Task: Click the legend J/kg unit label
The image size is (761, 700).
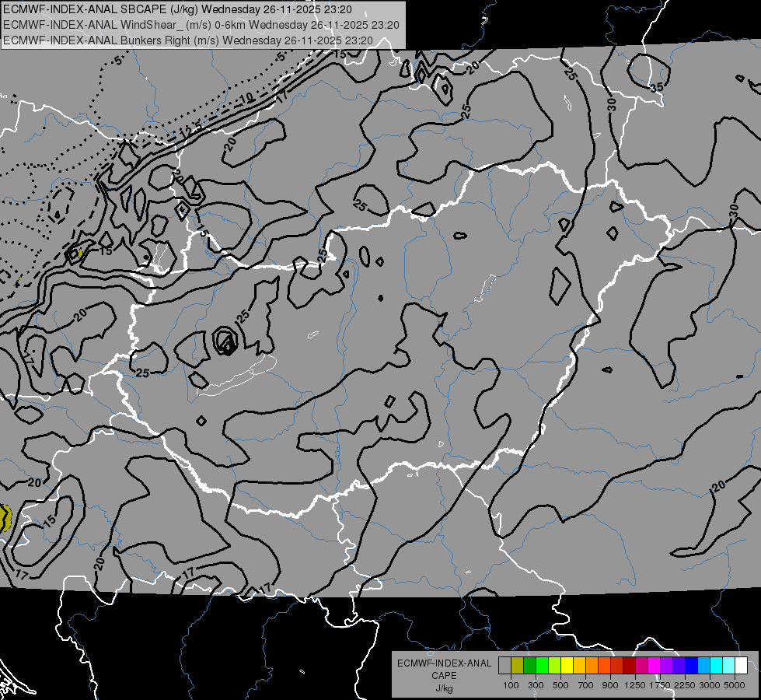Action: [x=444, y=688]
